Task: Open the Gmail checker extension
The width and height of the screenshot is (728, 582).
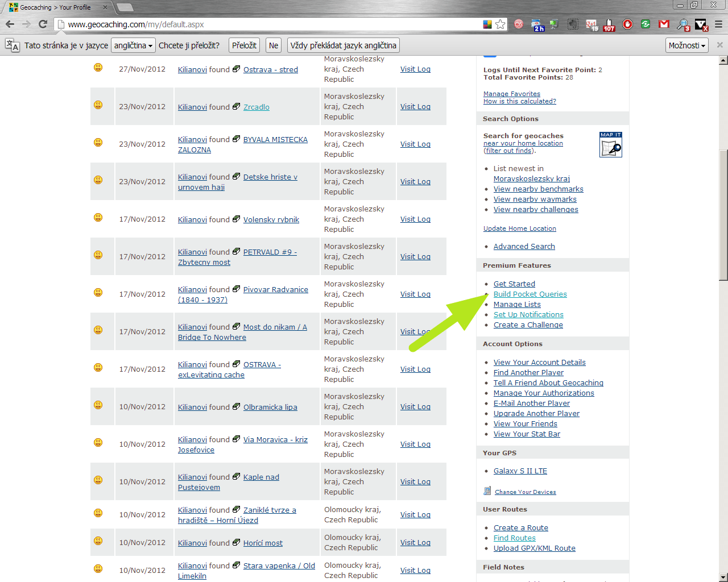Action: (664, 24)
